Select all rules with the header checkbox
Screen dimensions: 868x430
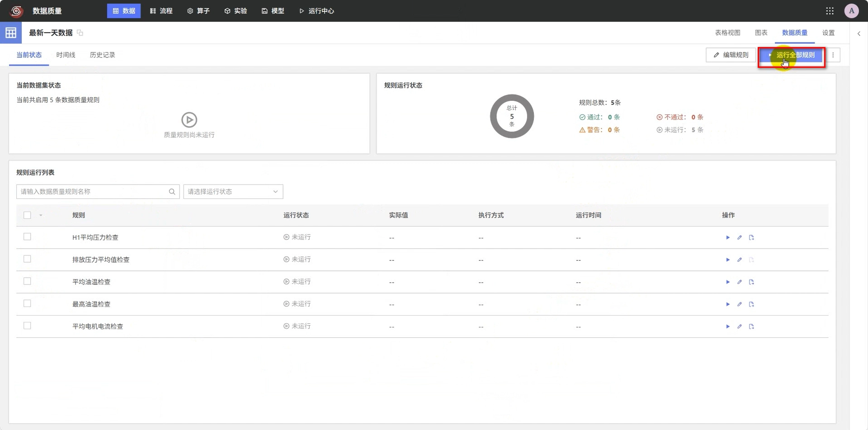(27, 215)
